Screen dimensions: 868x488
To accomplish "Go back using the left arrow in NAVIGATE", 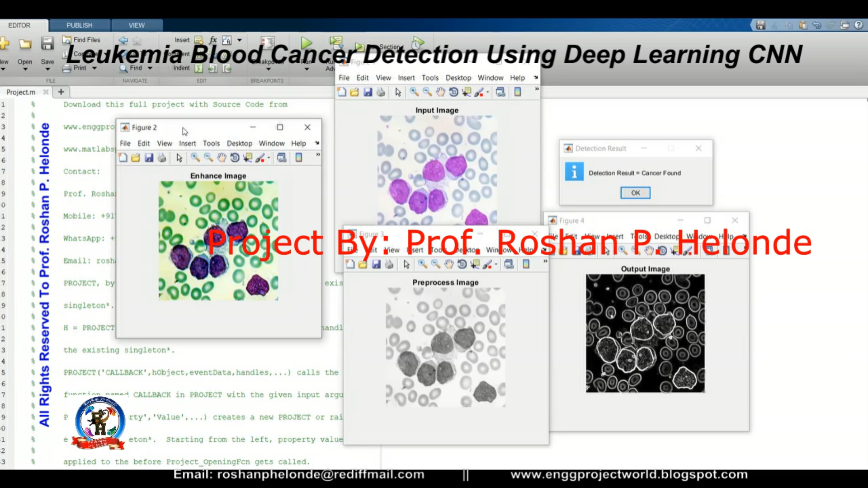I will 123,40.
